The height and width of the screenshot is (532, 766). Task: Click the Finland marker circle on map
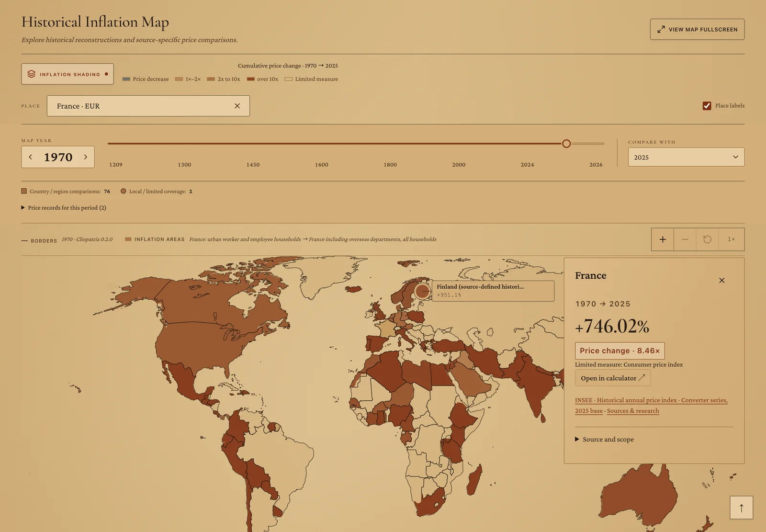[x=422, y=291]
